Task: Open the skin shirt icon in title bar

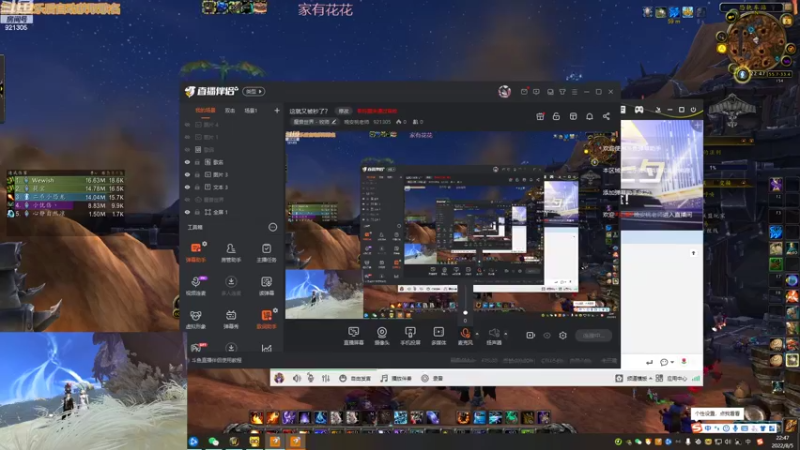Action: click(562, 92)
